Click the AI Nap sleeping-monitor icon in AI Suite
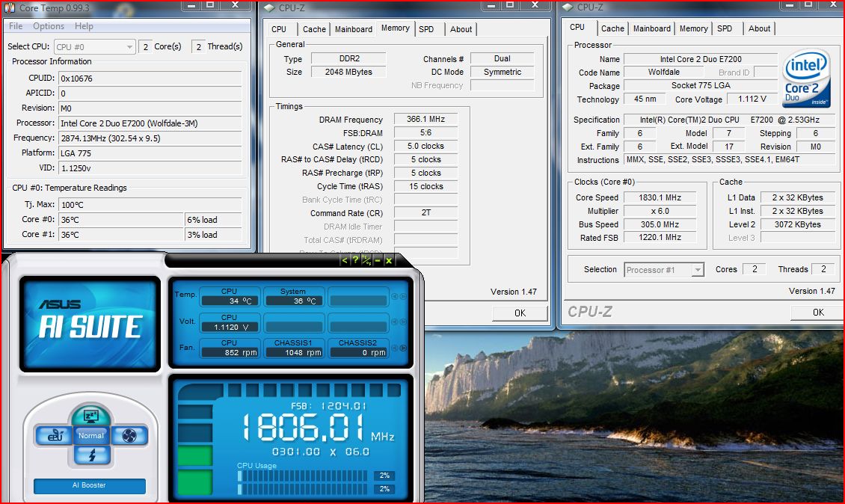This screenshot has width=845, height=504. tap(90, 417)
